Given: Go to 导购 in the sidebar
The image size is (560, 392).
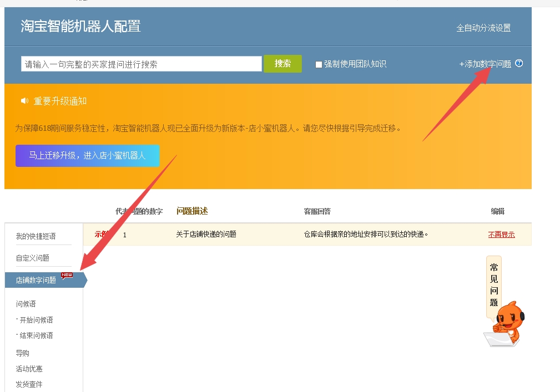Looking at the screenshot, I should (23, 353).
